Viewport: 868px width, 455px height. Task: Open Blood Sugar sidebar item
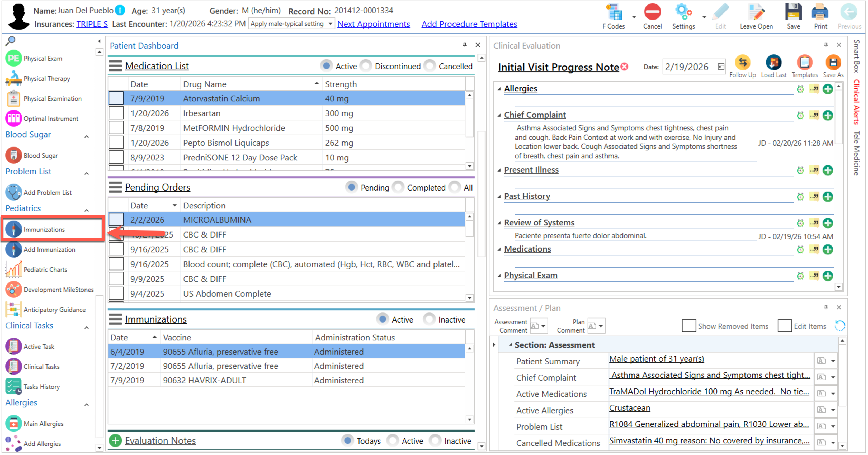(40, 156)
